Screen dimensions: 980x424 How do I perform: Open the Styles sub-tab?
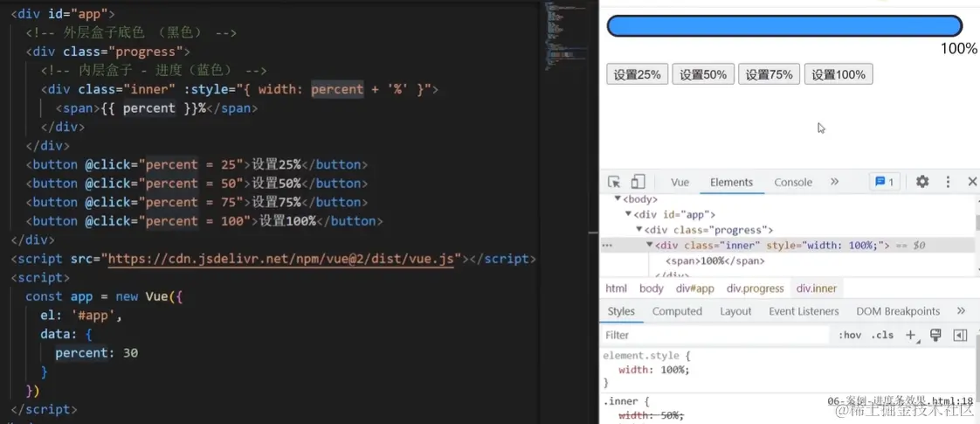click(621, 311)
